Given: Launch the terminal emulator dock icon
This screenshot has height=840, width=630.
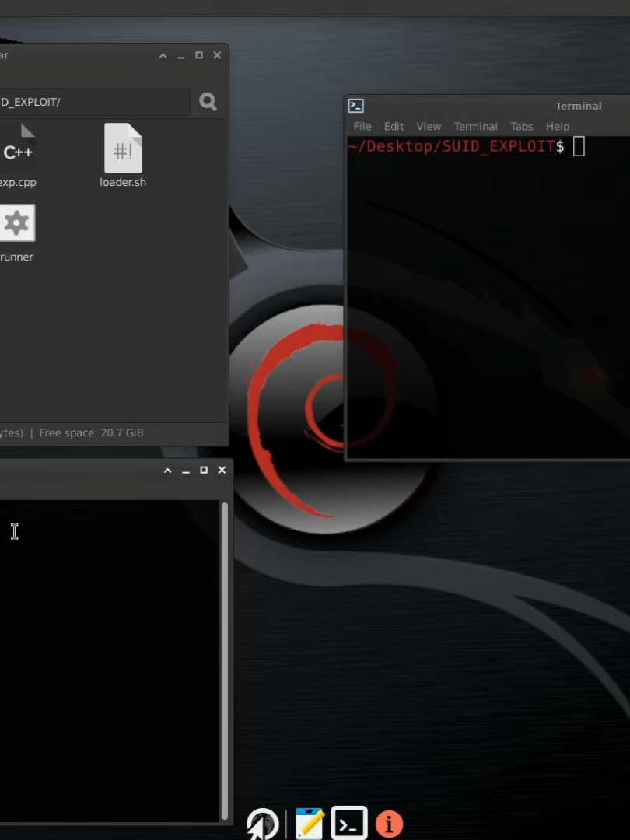Looking at the screenshot, I should tap(348, 823).
